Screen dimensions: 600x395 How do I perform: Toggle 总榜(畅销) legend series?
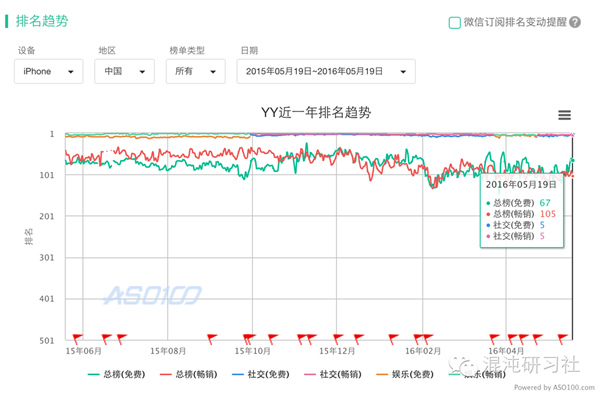point(189,374)
